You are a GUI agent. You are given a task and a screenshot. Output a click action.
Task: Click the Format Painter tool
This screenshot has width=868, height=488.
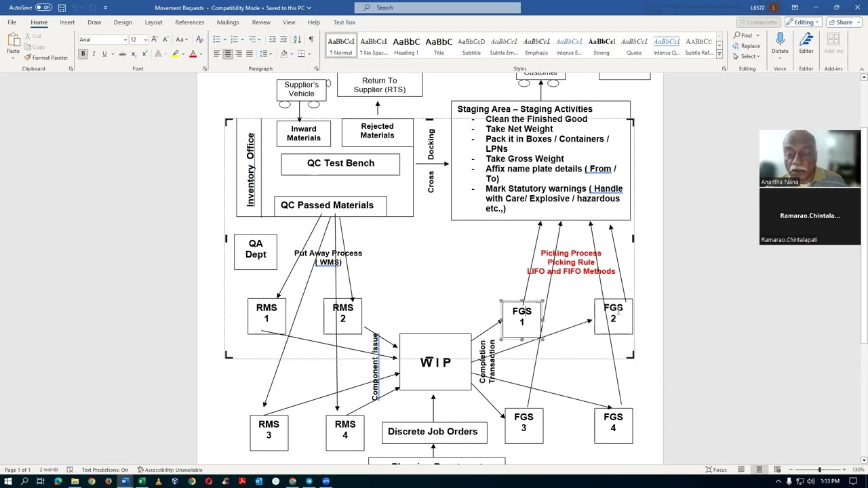click(x=45, y=58)
